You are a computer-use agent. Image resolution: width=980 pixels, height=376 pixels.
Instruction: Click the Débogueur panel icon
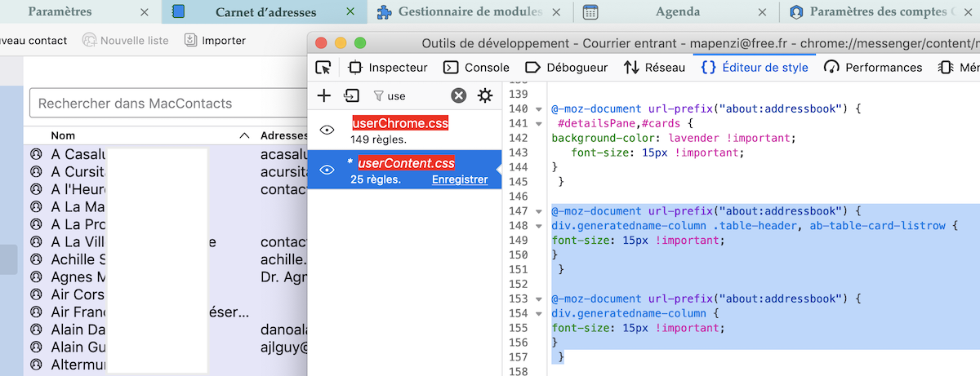pos(532,68)
